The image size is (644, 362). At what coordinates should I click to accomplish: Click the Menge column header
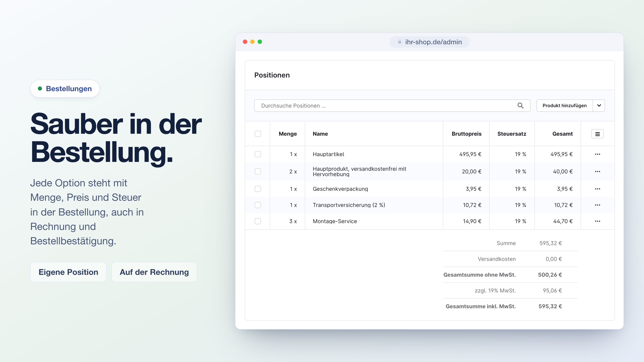pyautogui.click(x=287, y=134)
